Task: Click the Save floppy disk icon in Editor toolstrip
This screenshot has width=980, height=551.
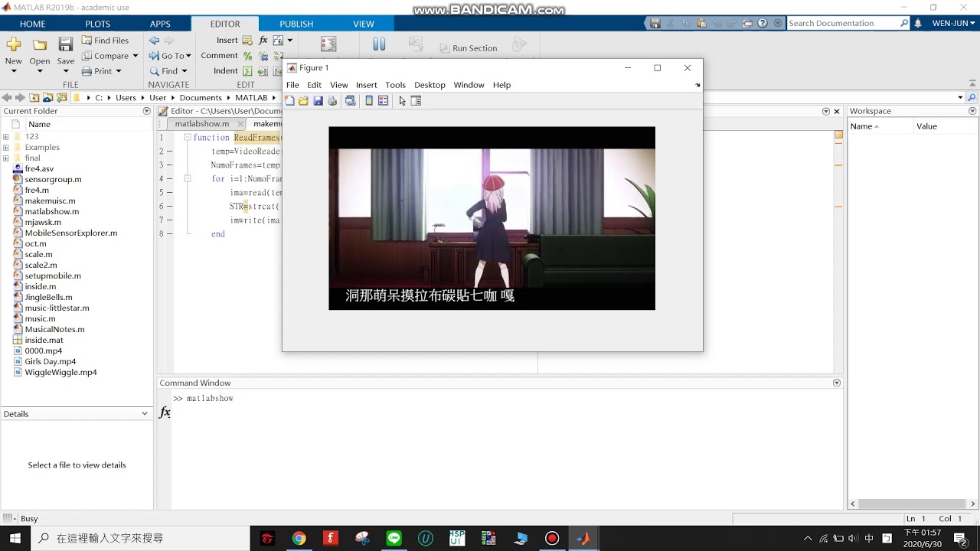Action: click(x=66, y=44)
